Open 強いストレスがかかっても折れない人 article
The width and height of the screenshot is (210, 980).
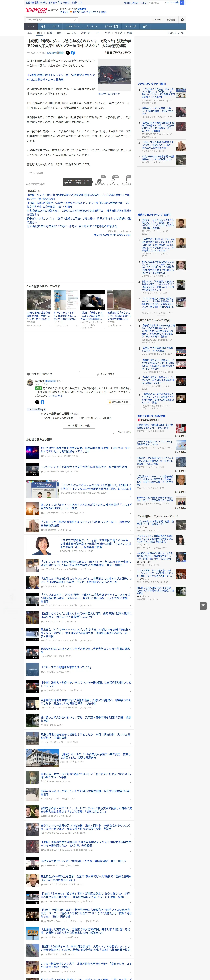(86, 506)
